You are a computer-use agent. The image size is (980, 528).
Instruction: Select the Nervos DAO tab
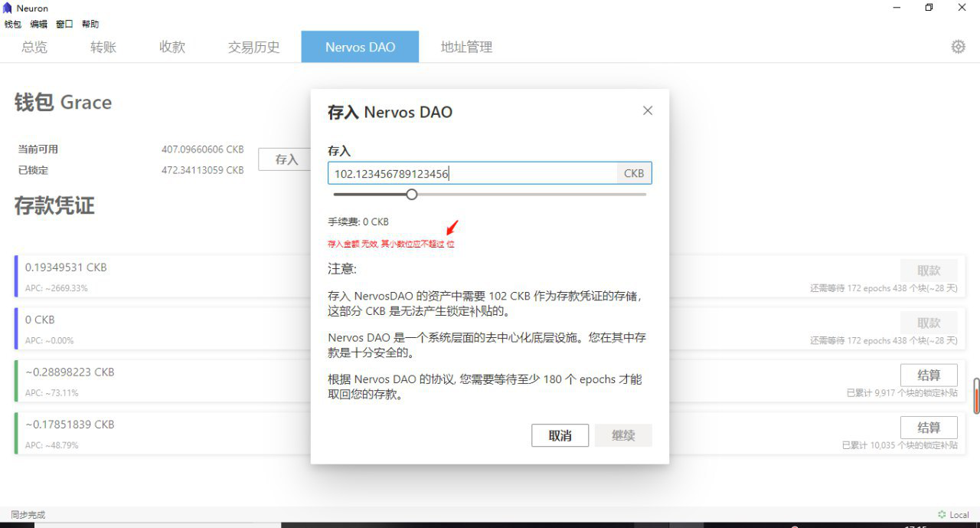(x=360, y=47)
